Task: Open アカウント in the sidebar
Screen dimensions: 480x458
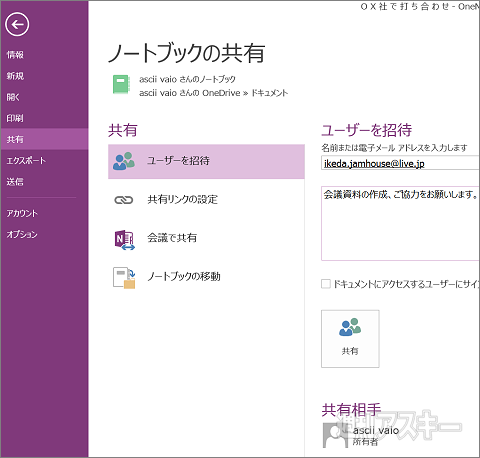Action: click(x=22, y=213)
